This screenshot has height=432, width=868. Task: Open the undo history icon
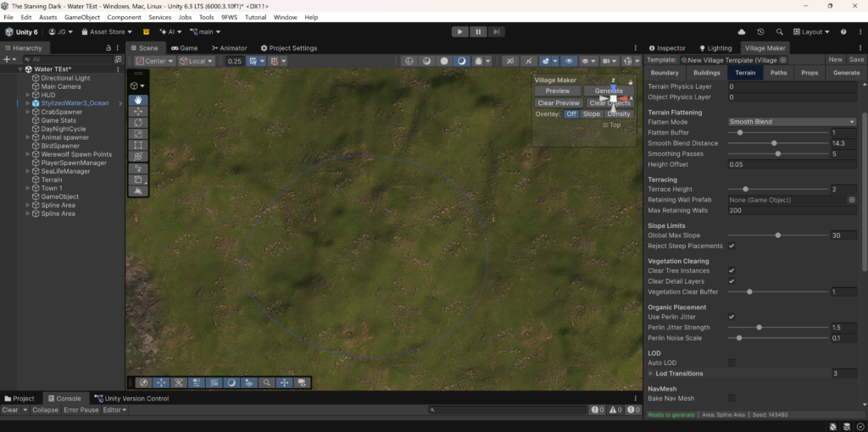[760, 31]
